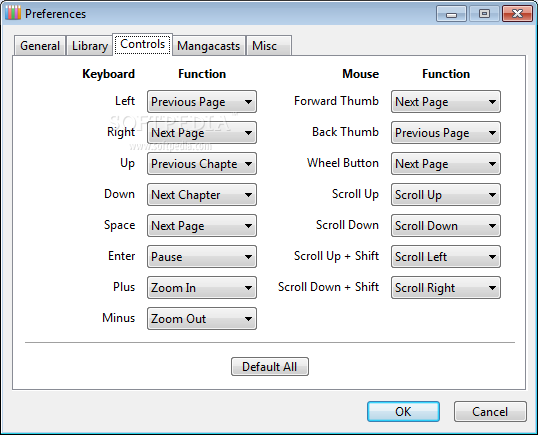Confirm preferences with OK

point(403,411)
